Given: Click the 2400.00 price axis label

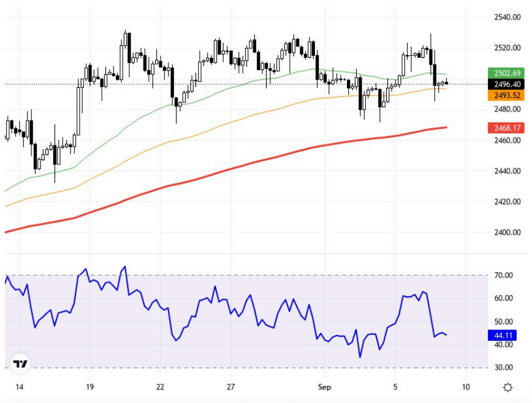Looking at the screenshot, I should tap(507, 232).
